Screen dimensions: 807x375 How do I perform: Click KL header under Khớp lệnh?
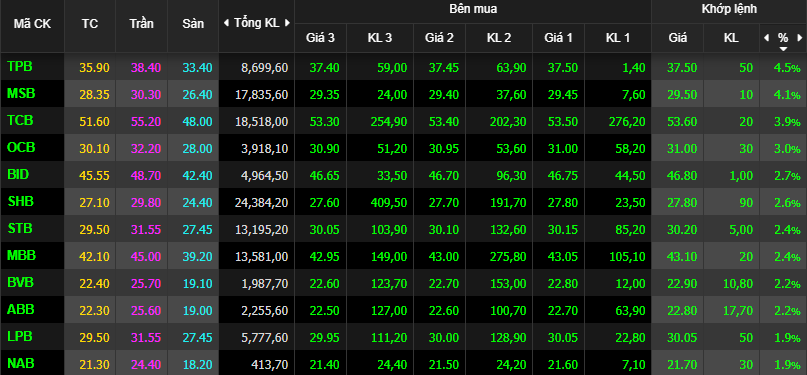pos(731,38)
